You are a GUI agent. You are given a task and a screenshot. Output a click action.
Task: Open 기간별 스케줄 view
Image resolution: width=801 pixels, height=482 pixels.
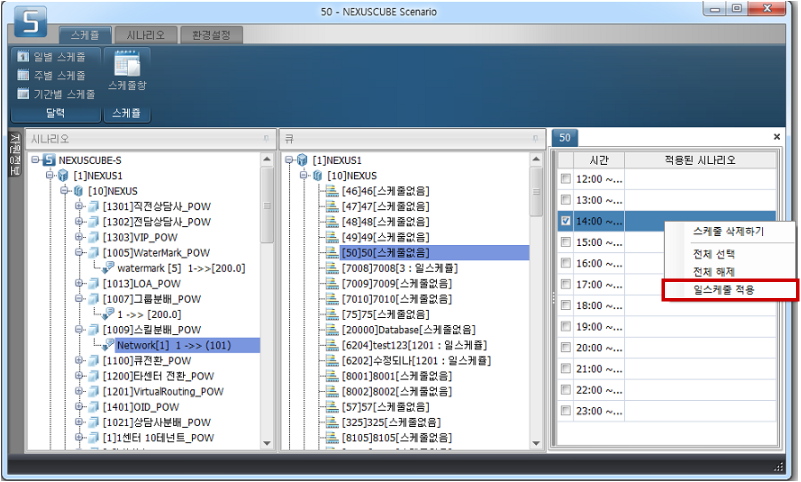tap(56, 94)
